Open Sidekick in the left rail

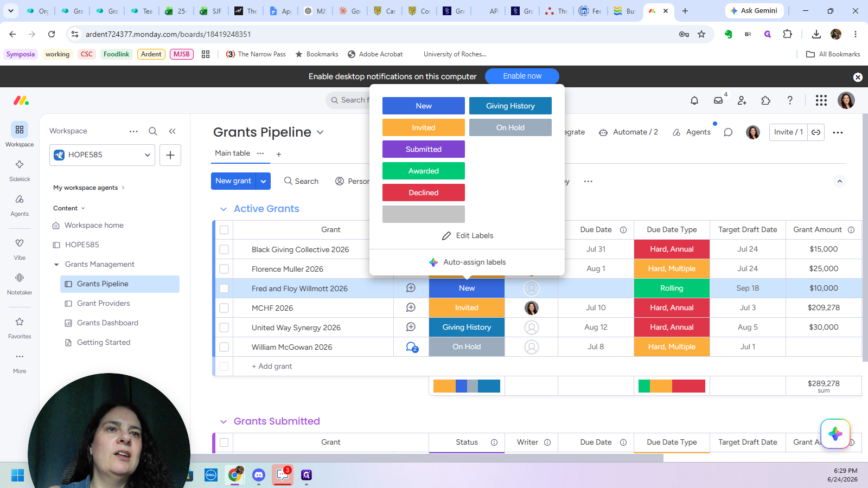(20, 170)
